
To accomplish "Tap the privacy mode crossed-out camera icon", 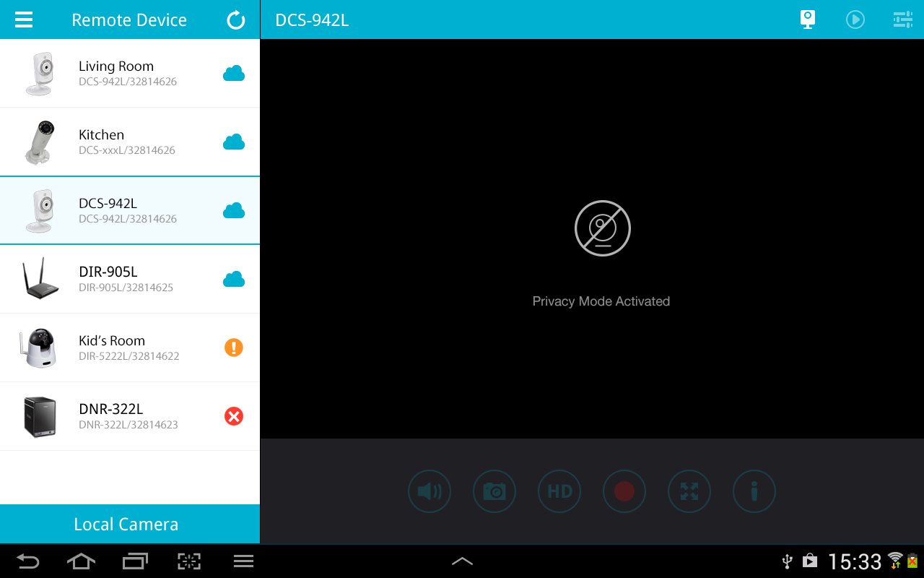I will point(603,228).
